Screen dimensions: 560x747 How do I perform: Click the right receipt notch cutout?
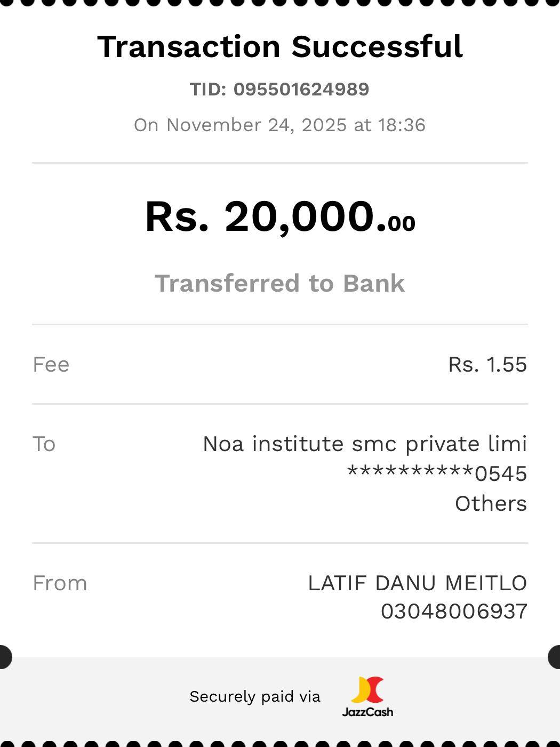click(555, 656)
